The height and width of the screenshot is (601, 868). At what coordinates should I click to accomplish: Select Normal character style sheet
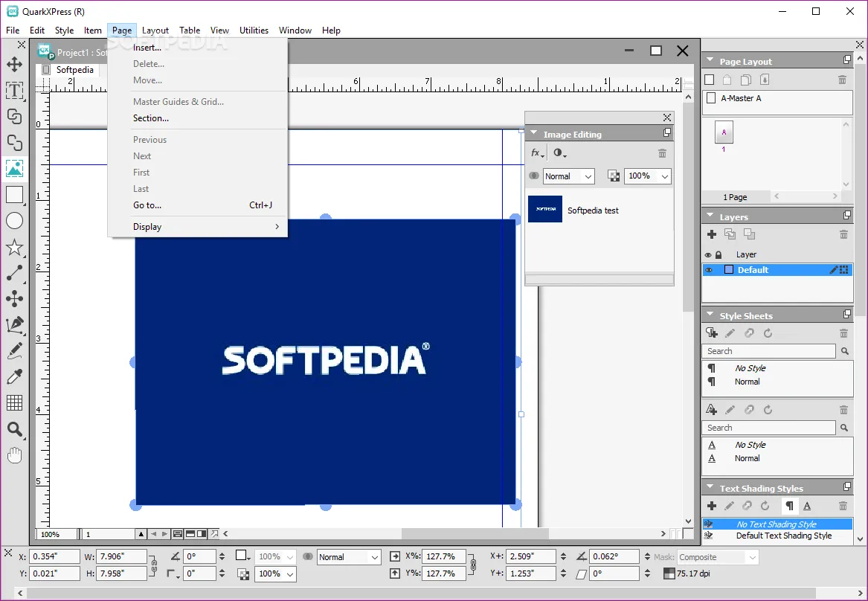(x=747, y=458)
